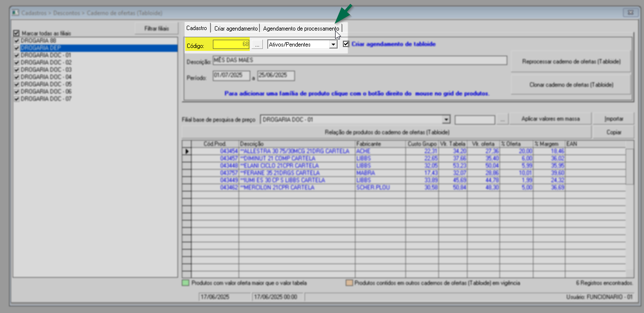Click status bar date 17/06/2025
Viewport: 644px width, 313px height.
point(225,297)
